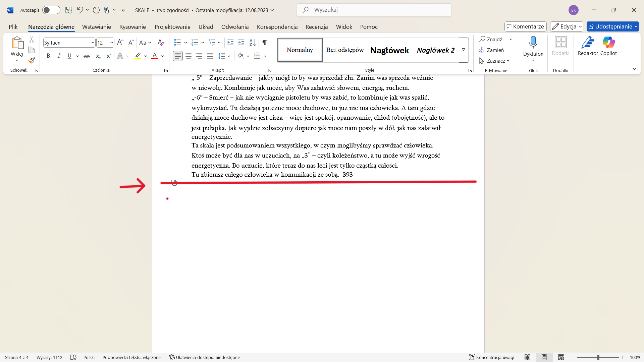
Task: Open the Dyktafon microphone tool
Action: pos(533,49)
